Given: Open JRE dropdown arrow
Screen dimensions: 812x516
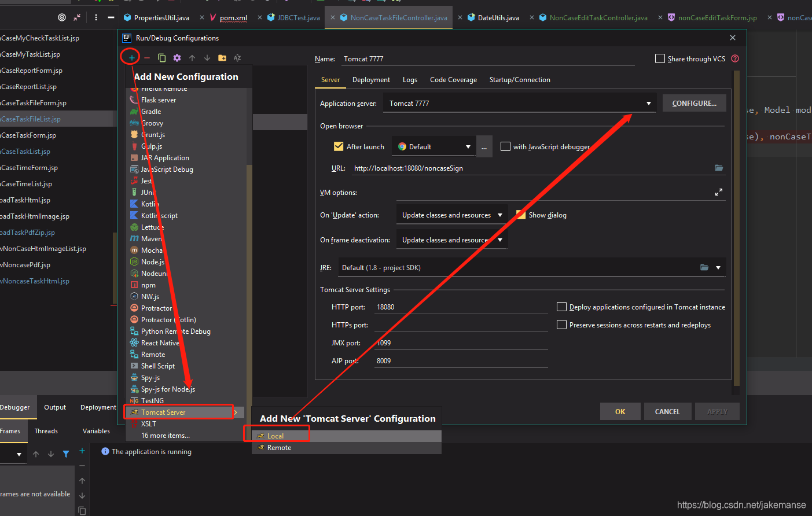Looking at the screenshot, I should point(718,268).
